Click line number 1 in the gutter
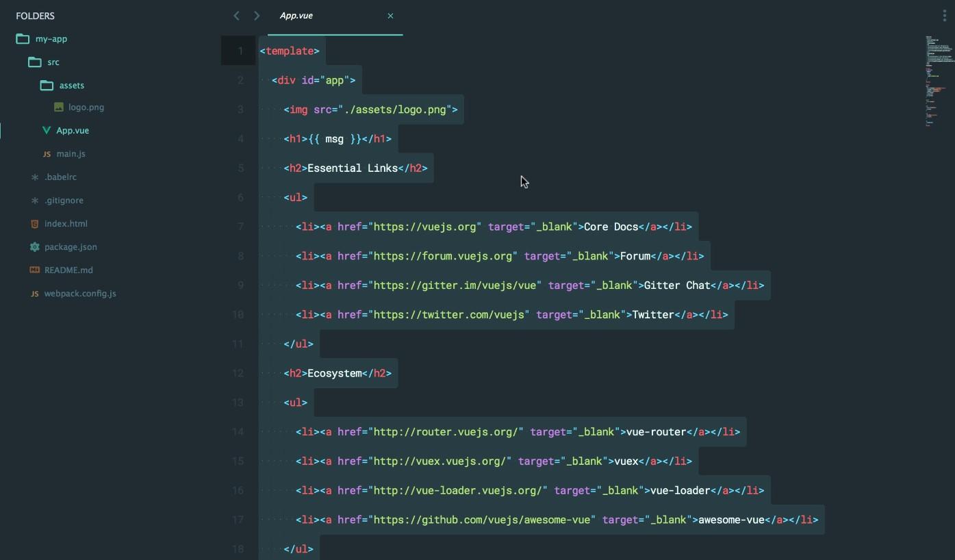 coord(240,51)
